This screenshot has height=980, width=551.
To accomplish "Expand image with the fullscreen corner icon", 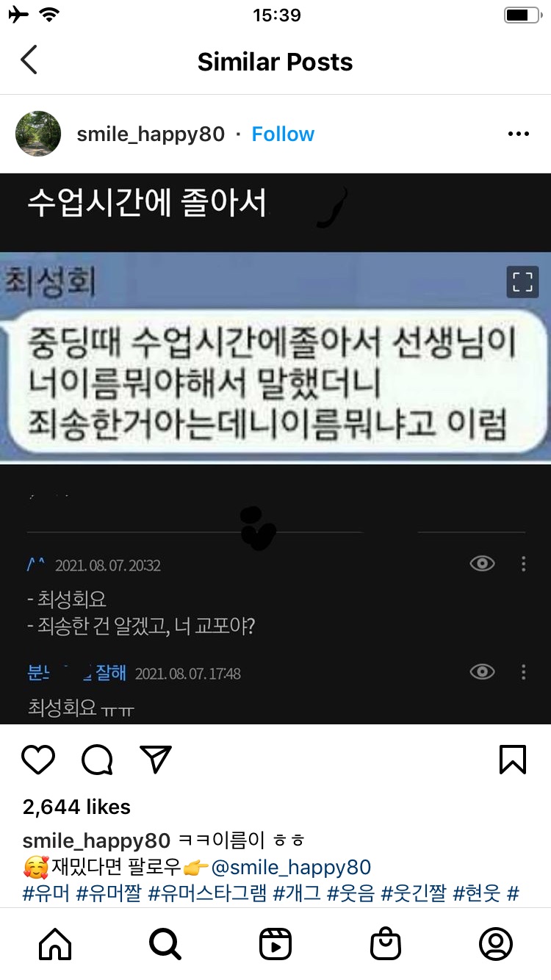I will 522,282.
